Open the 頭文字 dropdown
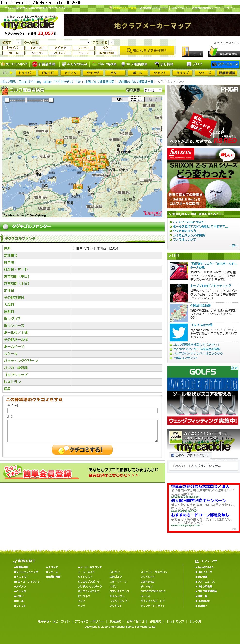The image size is (240, 644). (x=17, y=43)
